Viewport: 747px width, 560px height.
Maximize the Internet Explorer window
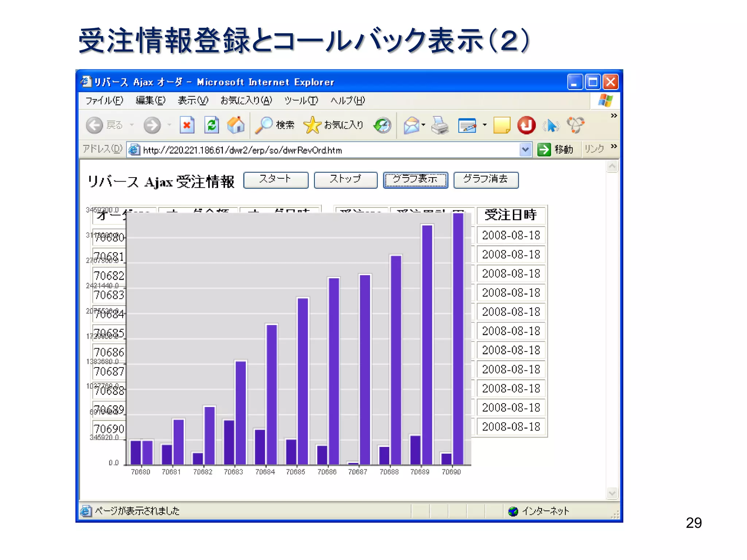593,82
